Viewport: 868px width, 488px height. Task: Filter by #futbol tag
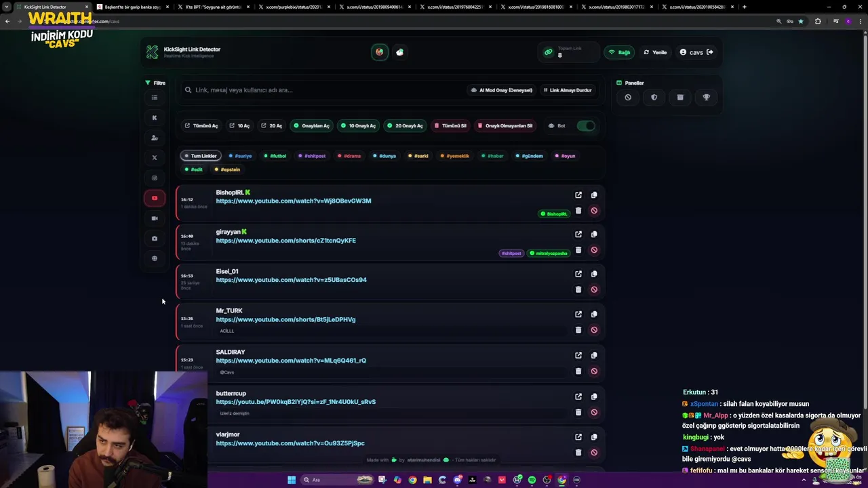coord(275,156)
